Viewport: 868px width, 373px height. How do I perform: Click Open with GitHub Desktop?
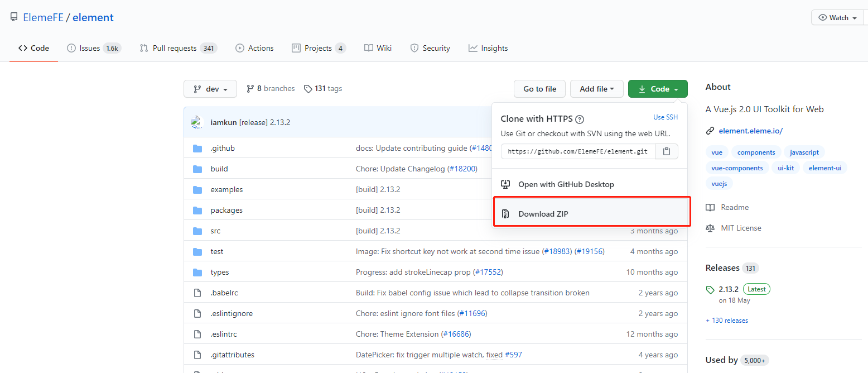(x=590, y=184)
